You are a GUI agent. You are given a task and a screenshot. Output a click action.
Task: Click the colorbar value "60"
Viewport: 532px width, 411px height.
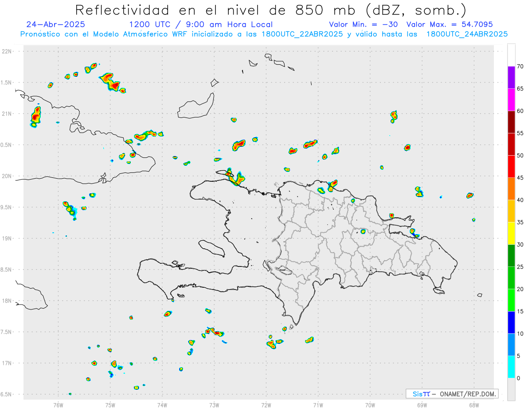(x=520, y=111)
